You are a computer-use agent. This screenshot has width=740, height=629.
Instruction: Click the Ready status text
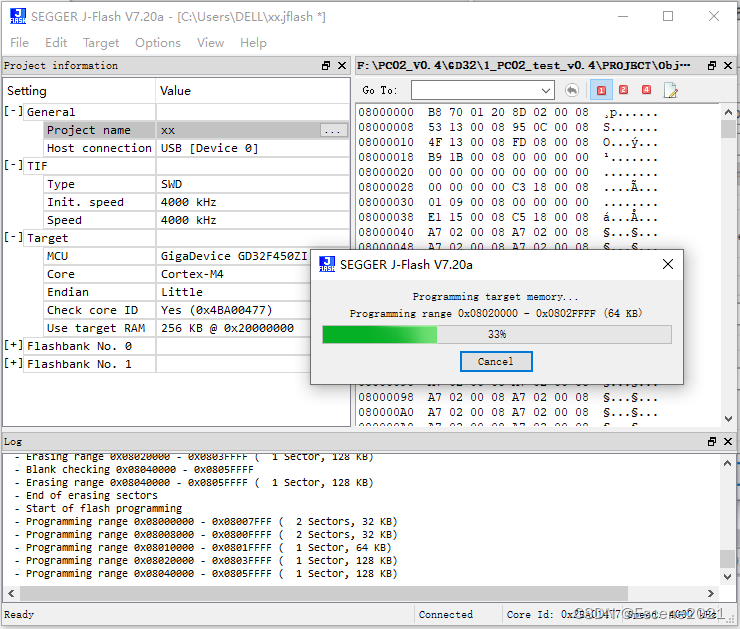19,614
